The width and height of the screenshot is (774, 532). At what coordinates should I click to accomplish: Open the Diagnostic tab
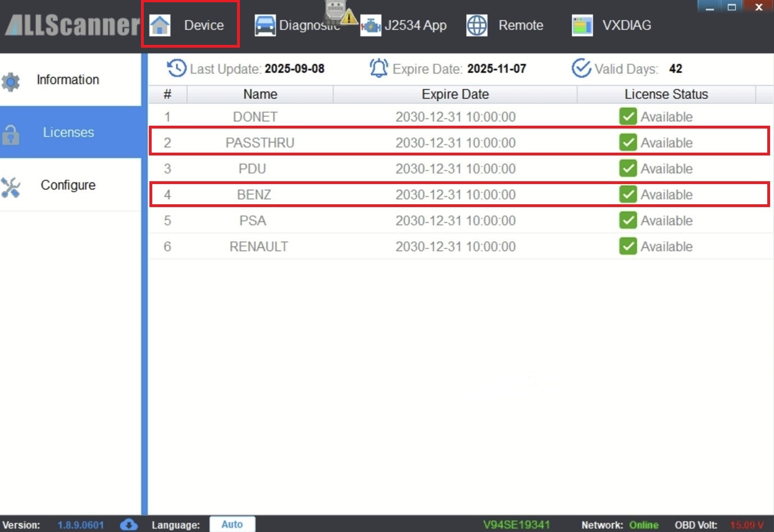298,25
